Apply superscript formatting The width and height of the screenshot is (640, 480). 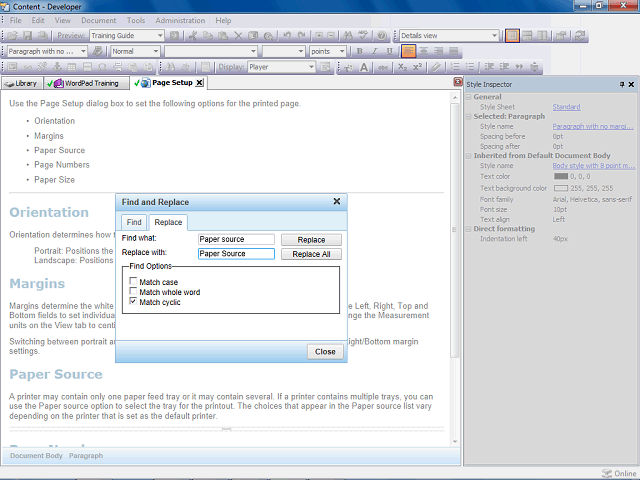(x=417, y=67)
